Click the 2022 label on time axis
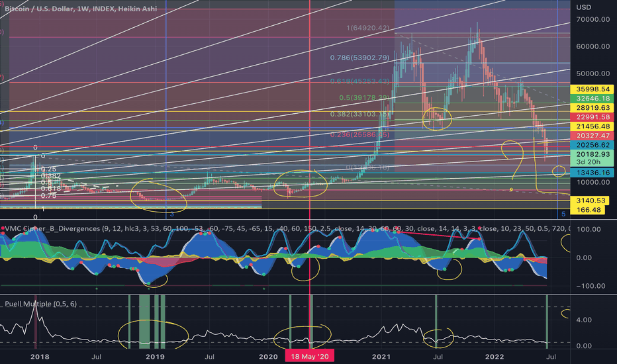This screenshot has width=617, height=364. point(495,357)
